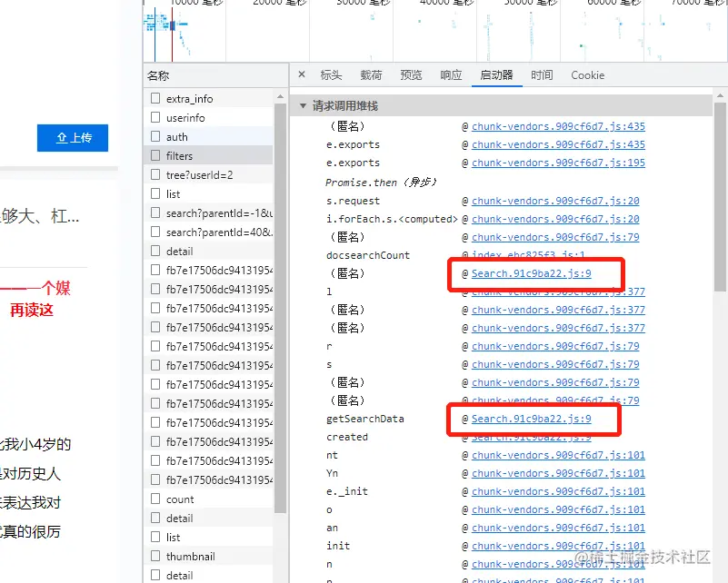
Task: Open chunk-vendors link for nt frame
Action: 558,456
